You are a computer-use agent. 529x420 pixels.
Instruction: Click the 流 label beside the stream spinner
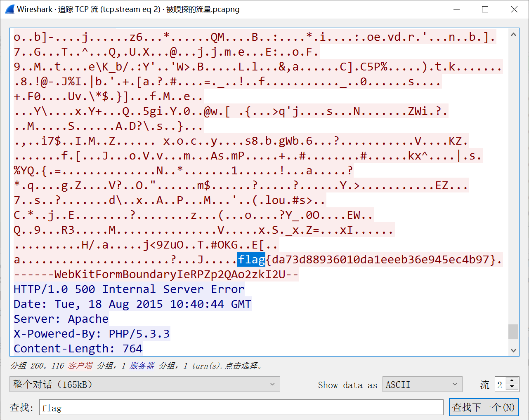(485, 385)
